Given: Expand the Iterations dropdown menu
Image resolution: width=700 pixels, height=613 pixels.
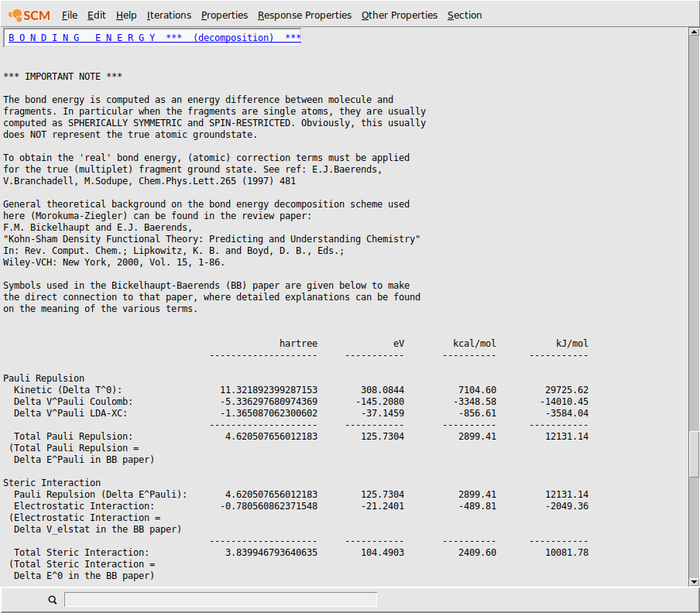Looking at the screenshot, I should (169, 15).
